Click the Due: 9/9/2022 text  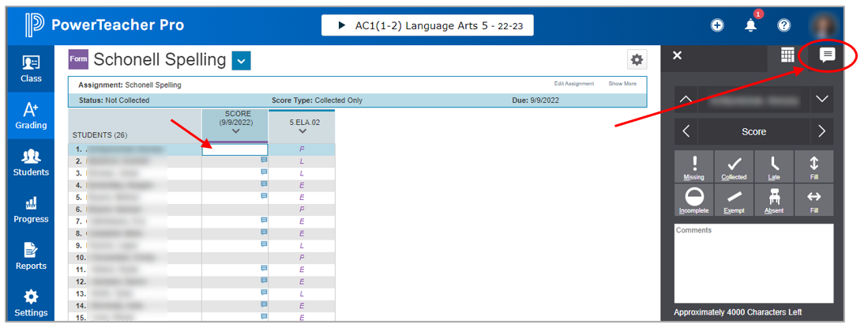536,100
